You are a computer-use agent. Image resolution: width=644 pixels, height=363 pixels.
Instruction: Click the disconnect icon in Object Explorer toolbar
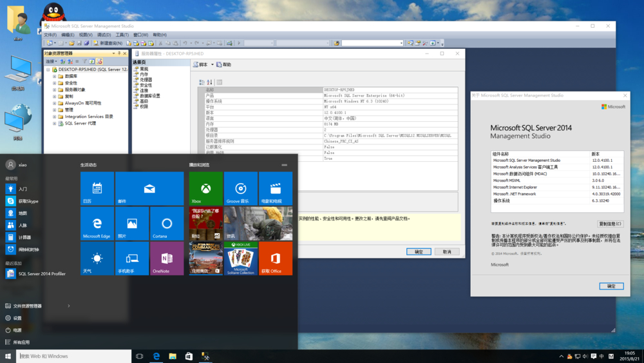pos(70,61)
